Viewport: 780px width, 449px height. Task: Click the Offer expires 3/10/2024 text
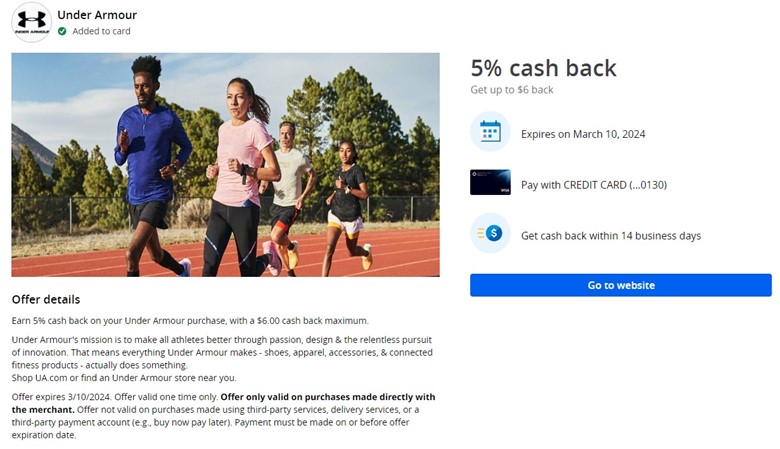(x=62, y=397)
